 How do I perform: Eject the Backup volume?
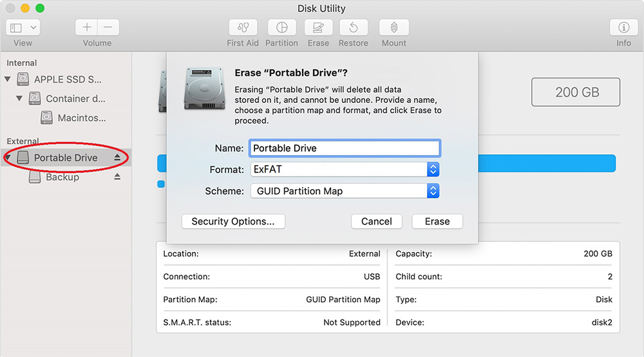117,177
